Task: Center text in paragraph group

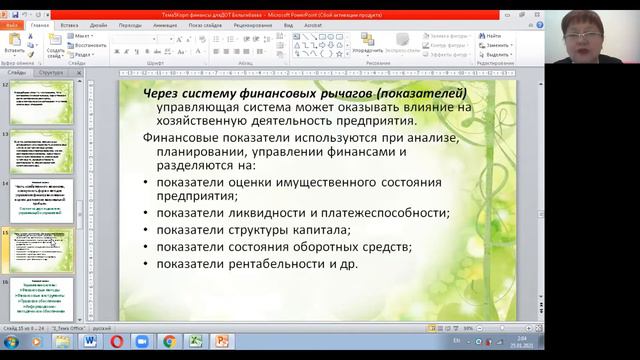Action: (226, 51)
